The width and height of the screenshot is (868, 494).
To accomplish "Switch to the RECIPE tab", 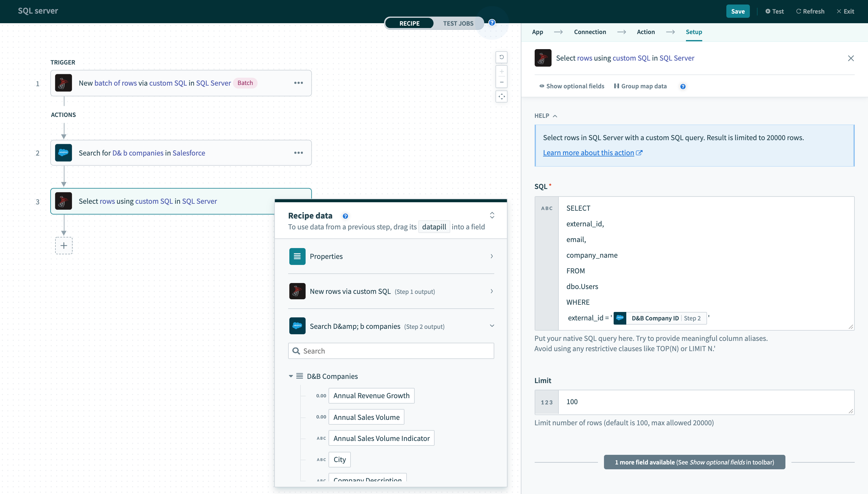I will 410,23.
